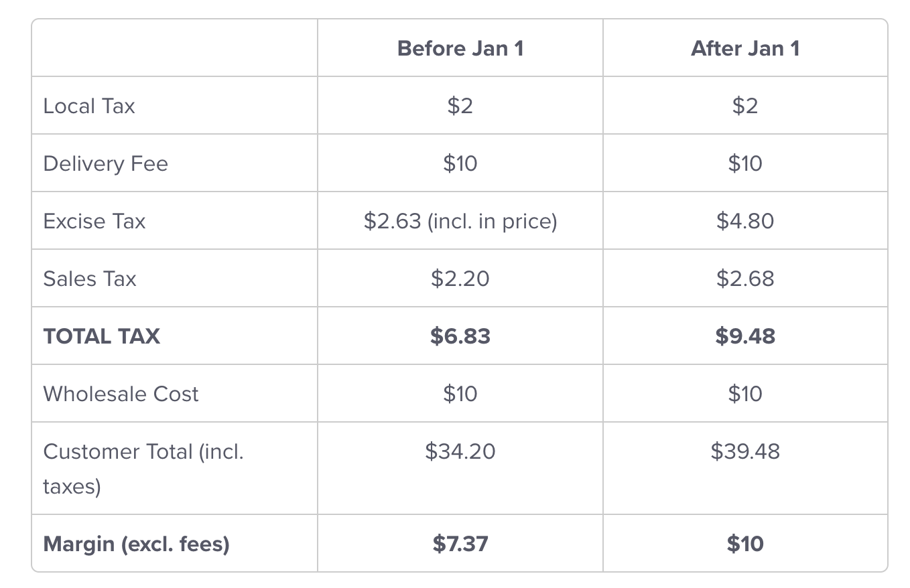
Task: Select the "Delivery Fee" row label
Action: 105,163
